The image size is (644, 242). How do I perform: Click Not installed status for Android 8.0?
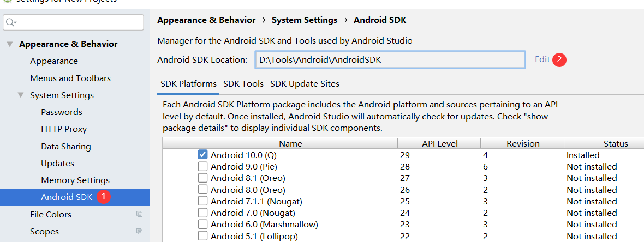pyautogui.click(x=592, y=190)
